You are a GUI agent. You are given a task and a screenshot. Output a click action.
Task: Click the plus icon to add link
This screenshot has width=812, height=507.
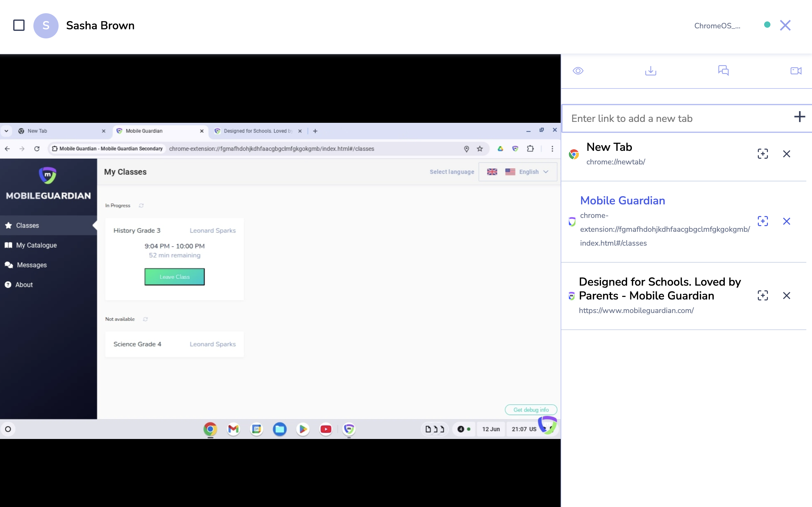(x=799, y=117)
